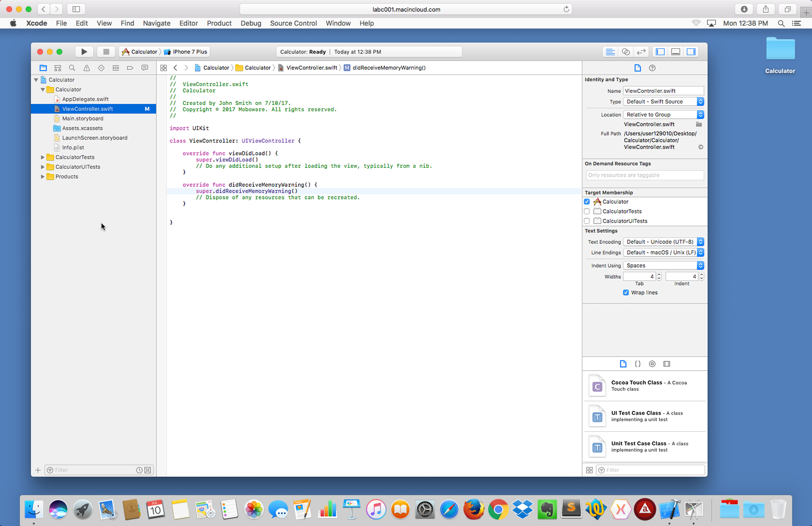
Task: Expand the CalculatorTests group
Action: point(43,157)
